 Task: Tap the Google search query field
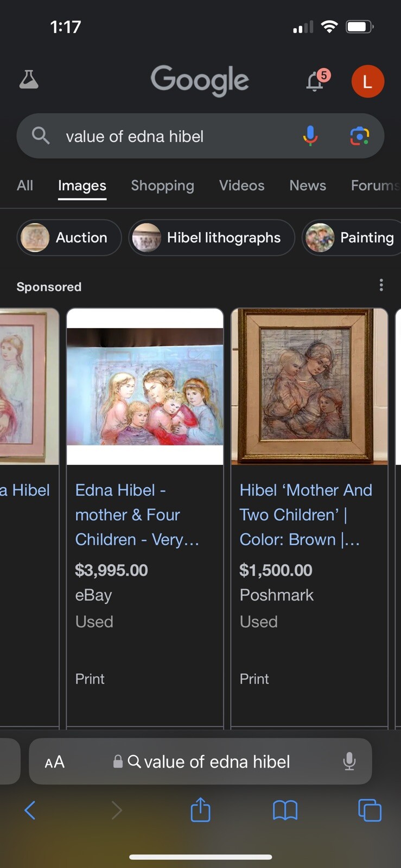click(x=174, y=136)
